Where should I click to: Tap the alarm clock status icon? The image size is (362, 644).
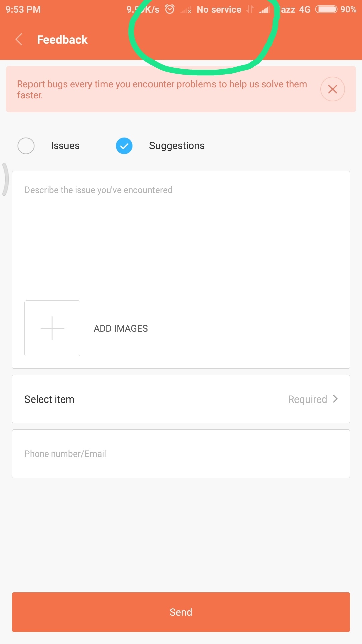click(170, 9)
